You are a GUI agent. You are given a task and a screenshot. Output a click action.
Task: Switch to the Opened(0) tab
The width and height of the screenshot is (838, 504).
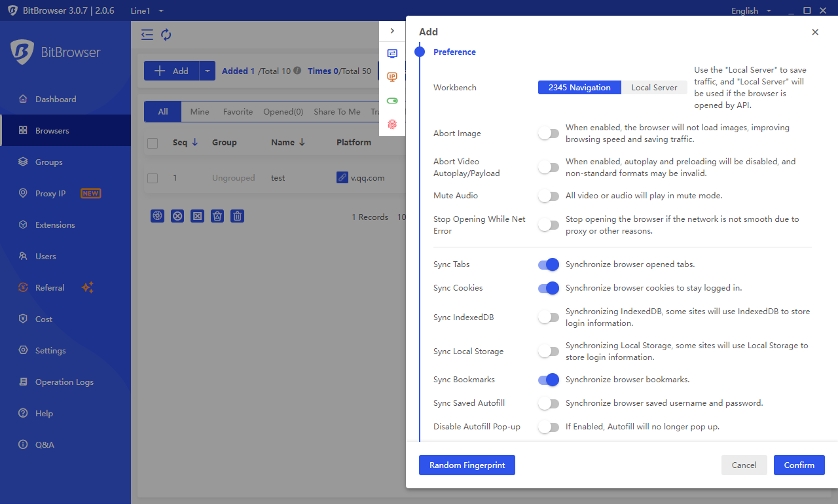tap(283, 112)
